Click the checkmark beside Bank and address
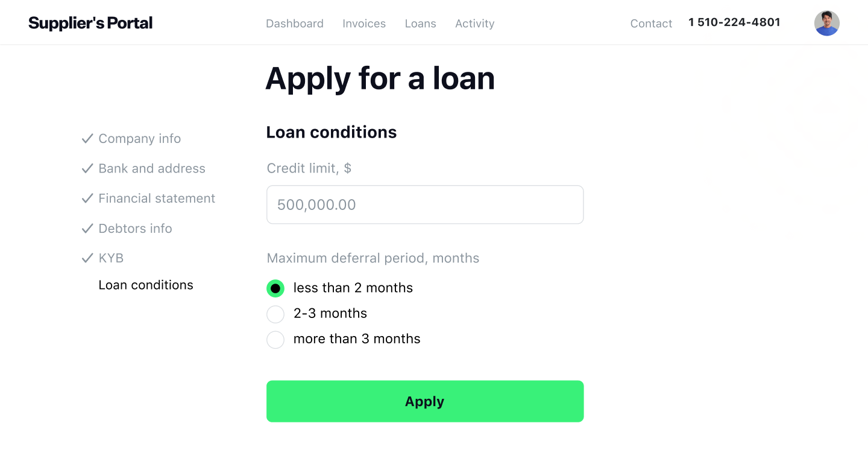 pos(87,168)
